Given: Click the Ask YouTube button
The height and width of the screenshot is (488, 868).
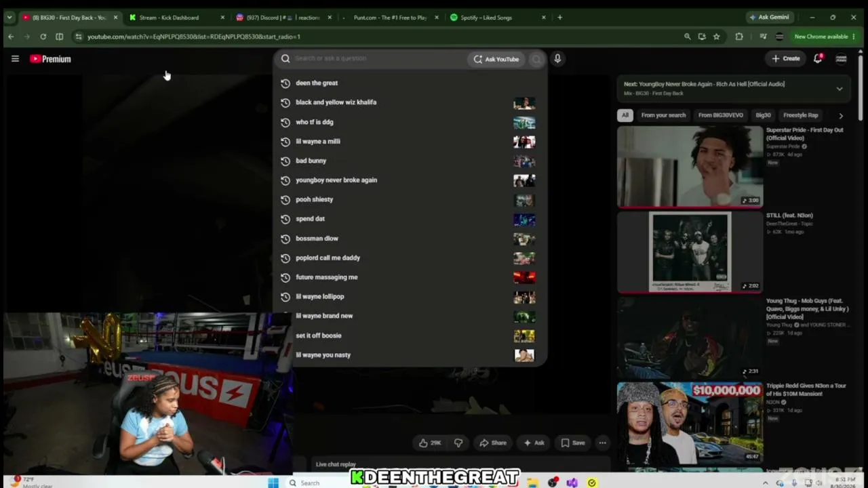Looking at the screenshot, I should pyautogui.click(x=496, y=59).
